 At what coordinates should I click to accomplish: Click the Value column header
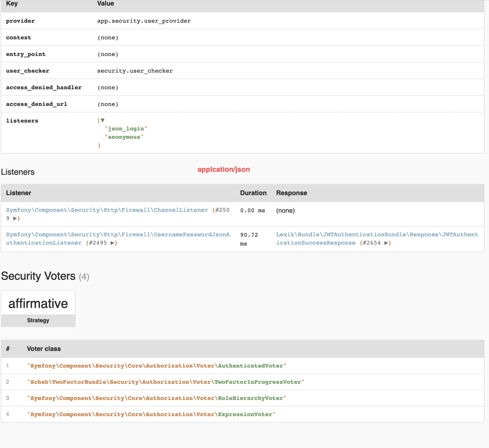pos(105,3)
